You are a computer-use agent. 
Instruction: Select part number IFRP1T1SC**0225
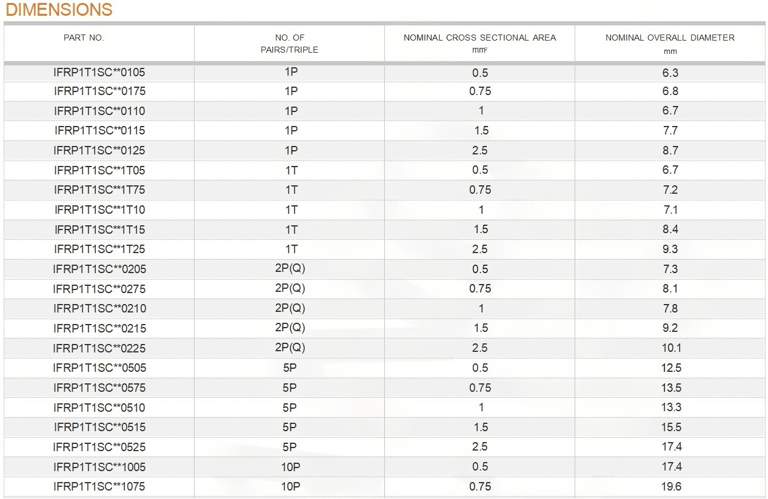tap(99, 349)
